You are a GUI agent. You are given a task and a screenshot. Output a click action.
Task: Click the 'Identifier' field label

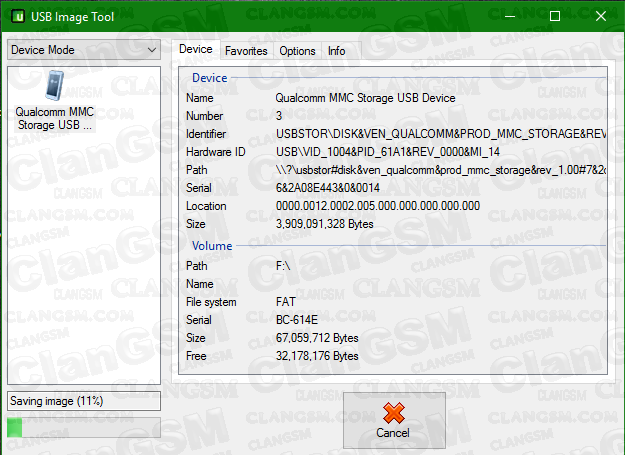pos(206,134)
